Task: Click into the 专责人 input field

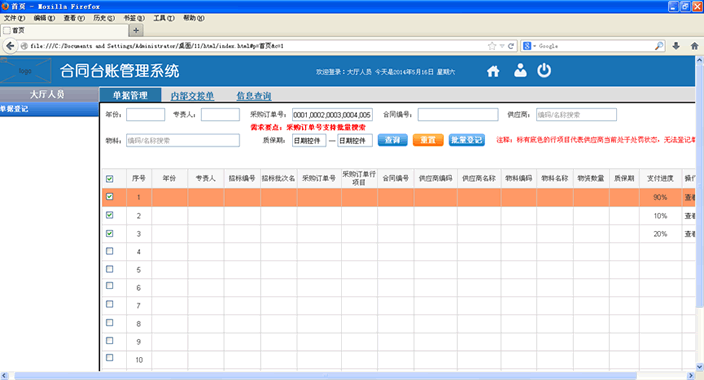Action: click(x=220, y=115)
